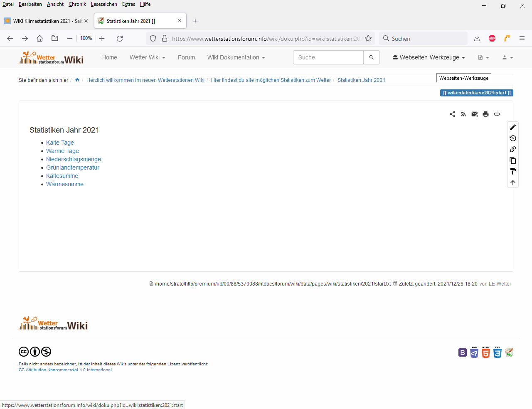Show backlinks via the side link icon

[513, 149]
